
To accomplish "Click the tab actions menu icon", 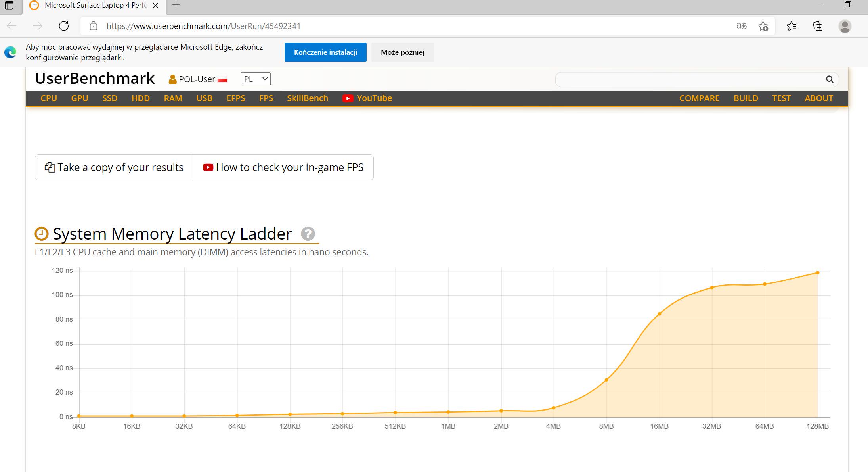I will (9, 5).
